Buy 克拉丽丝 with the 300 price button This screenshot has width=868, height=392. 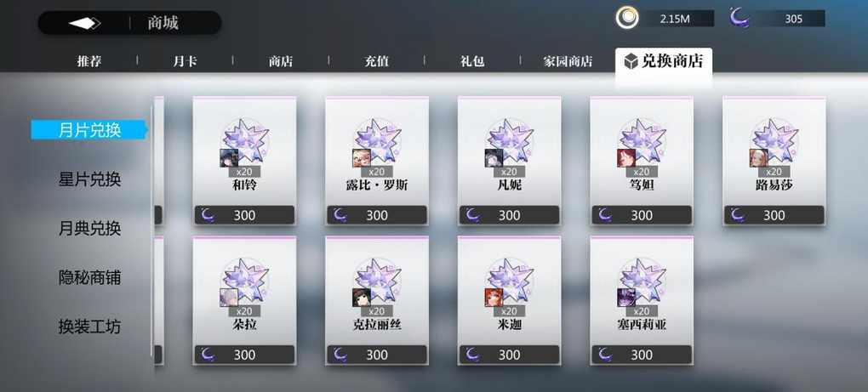[377, 355]
